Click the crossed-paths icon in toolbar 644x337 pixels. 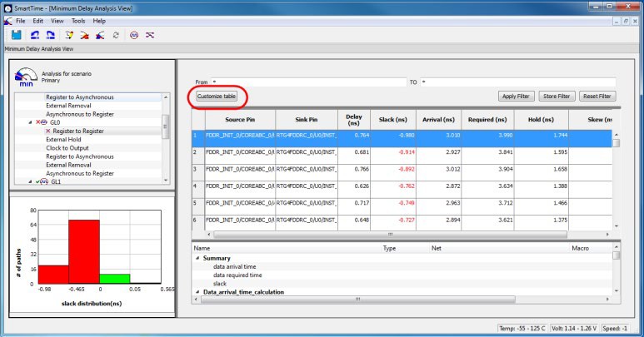pos(150,35)
